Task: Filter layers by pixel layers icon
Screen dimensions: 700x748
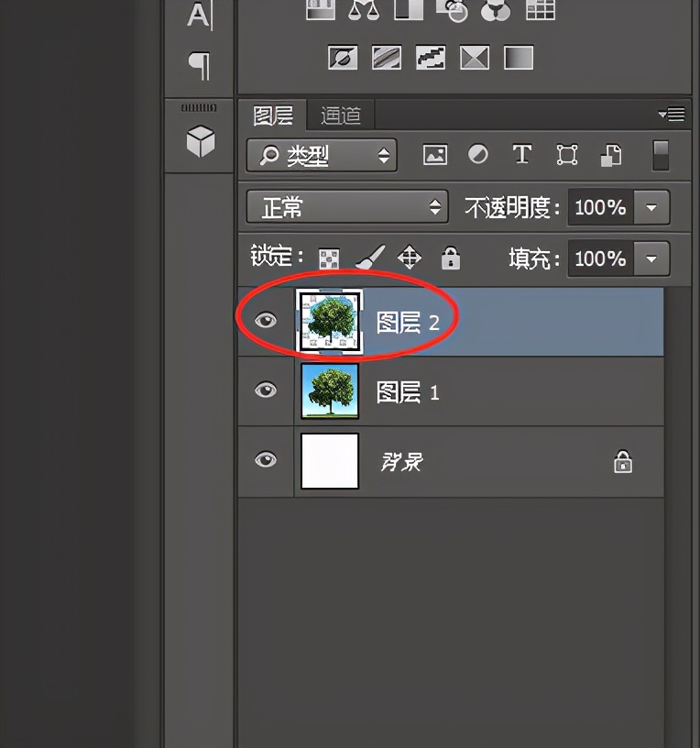Action: pyautogui.click(x=435, y=155)
